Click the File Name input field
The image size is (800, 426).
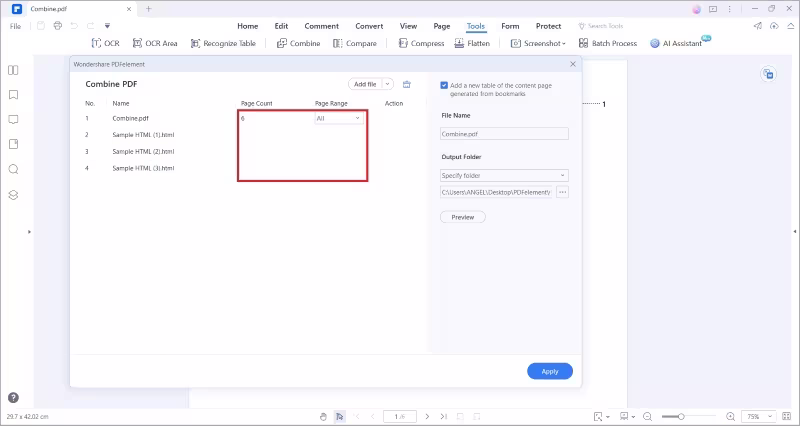pyautogui.click(x=504, y=134)
